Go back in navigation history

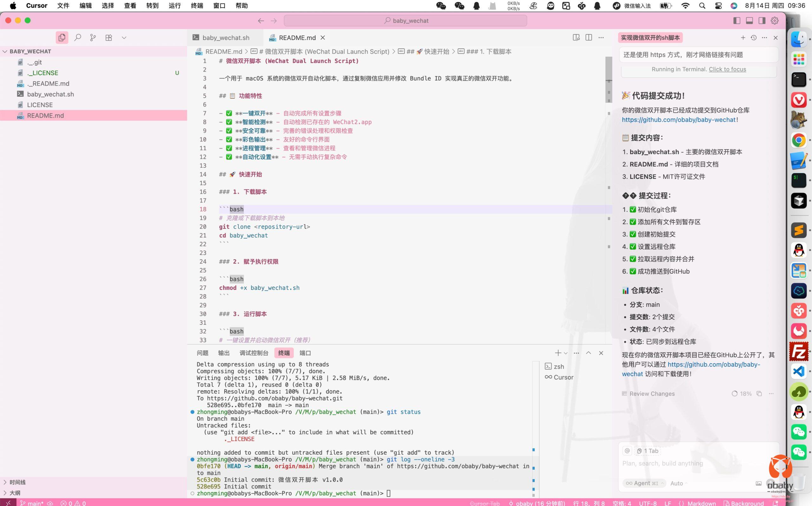tap(261, 21)
